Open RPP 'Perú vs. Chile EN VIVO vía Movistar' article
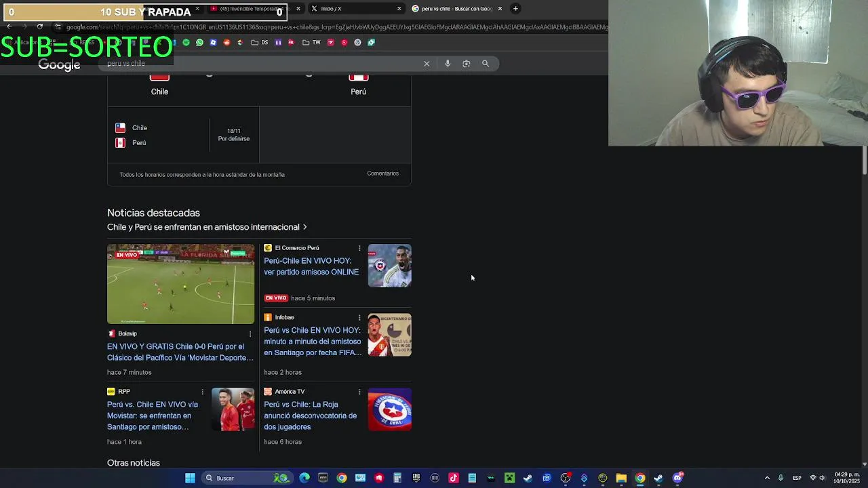The width and height of the screenshot is (868, 488). 153,415
